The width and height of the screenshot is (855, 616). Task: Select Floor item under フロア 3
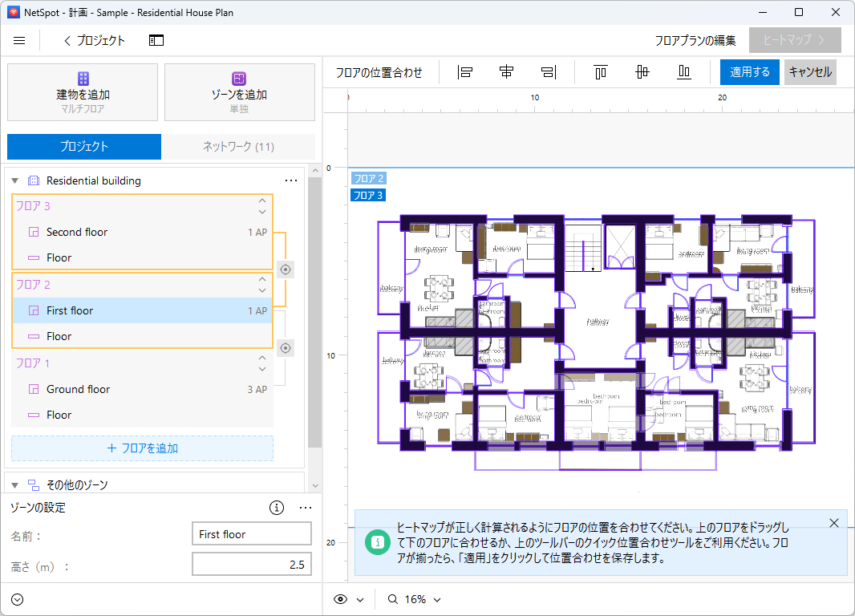pyautogui.click(x=142, y=257)
